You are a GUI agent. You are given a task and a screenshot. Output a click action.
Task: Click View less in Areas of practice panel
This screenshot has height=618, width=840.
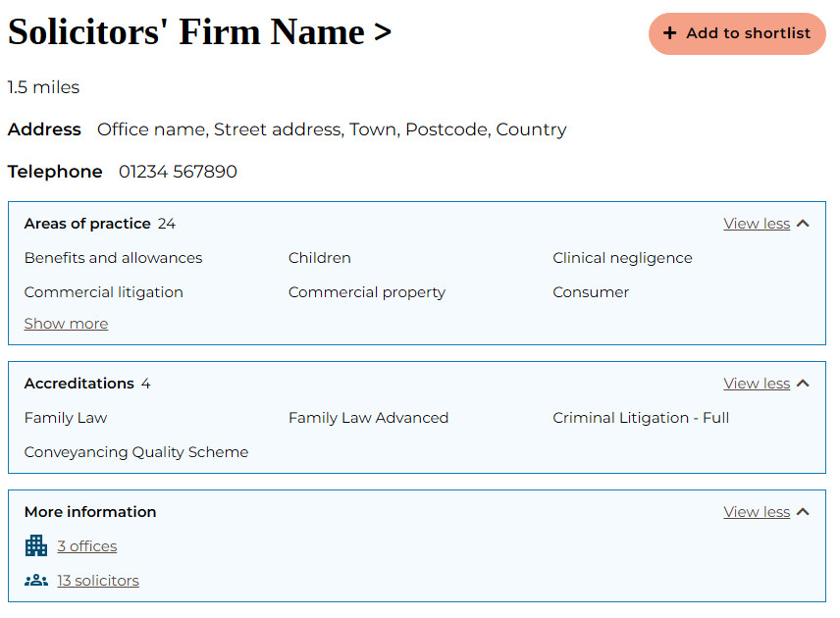coord(757,223)
